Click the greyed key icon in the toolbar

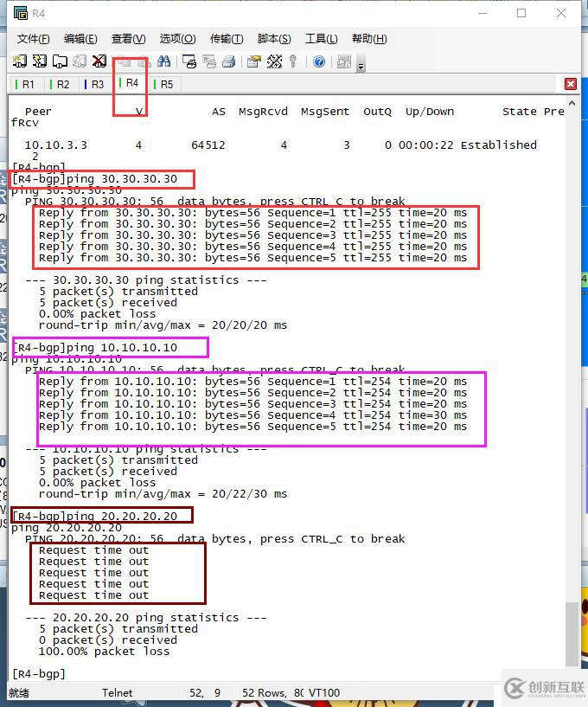click(293, 61)
